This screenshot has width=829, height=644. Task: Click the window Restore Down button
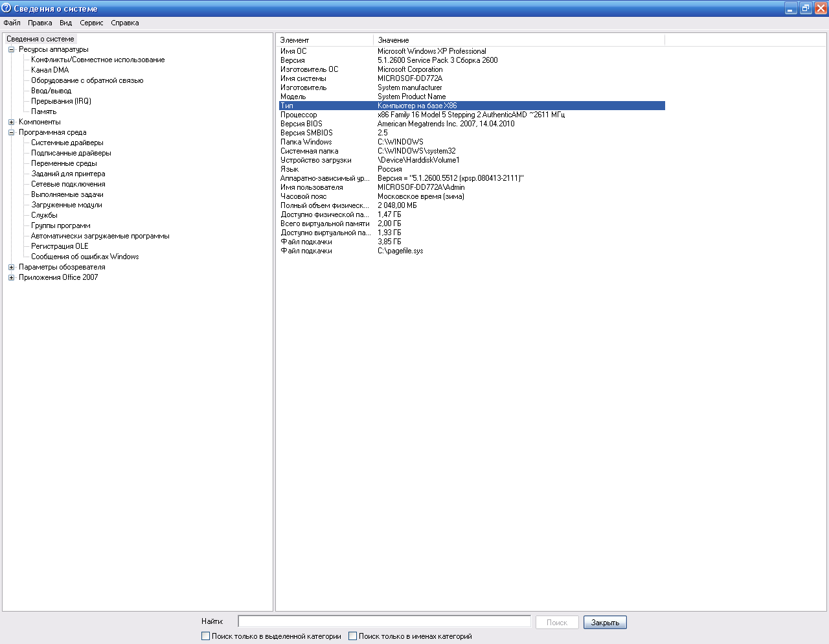tap(806, 8)
